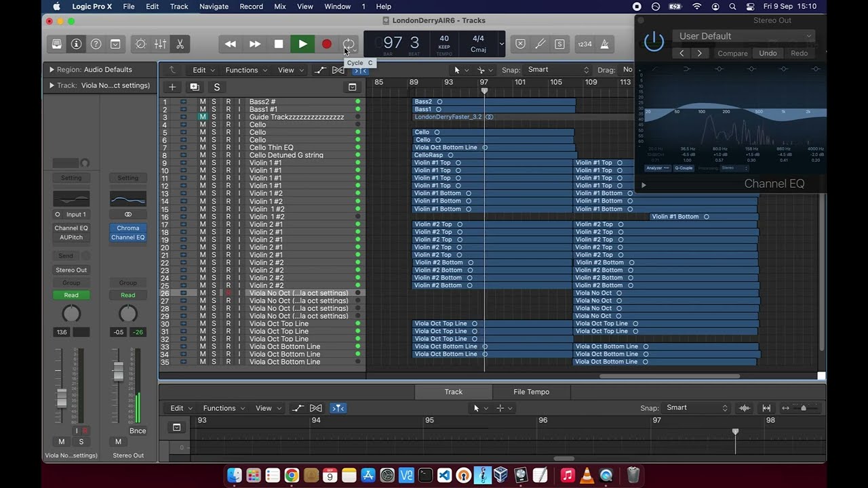Expand the Track inspector disclosure triangle

[x=52, y=85]
